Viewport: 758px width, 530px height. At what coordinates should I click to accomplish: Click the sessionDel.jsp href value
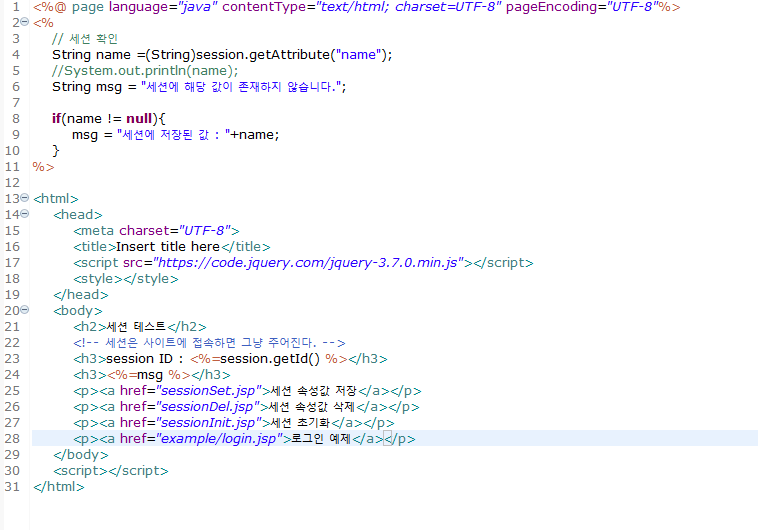tap(208, 407)
